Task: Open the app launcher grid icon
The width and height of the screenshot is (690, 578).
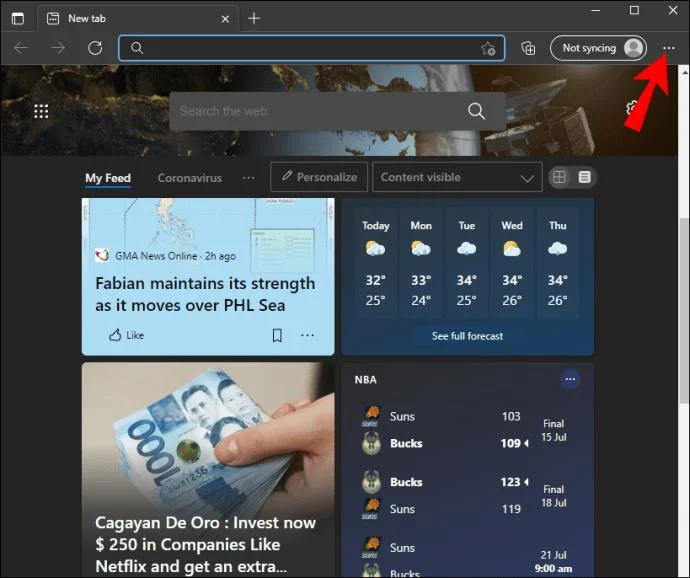Action: point(41,111)
